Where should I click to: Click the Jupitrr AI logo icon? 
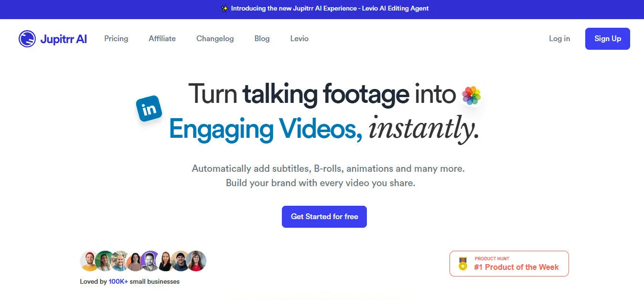click(x=27, y=39)
